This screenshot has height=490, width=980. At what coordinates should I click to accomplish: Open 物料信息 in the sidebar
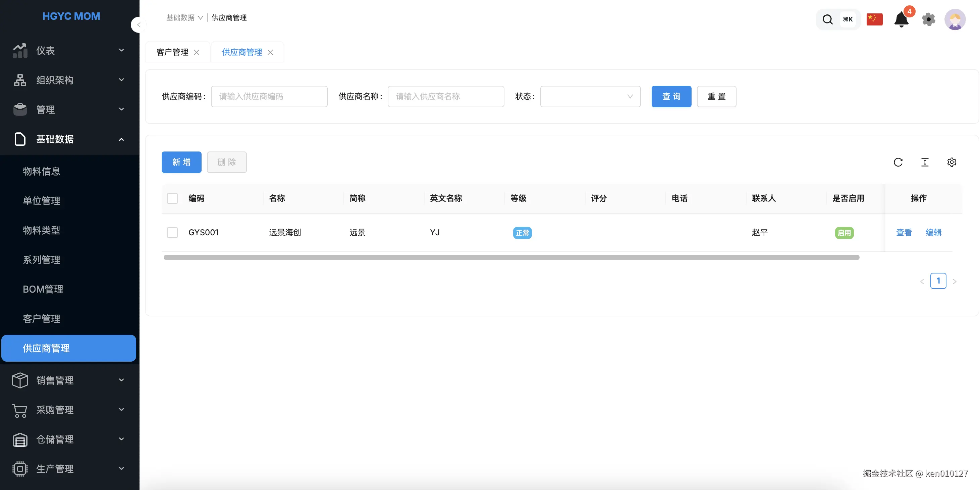42,172
